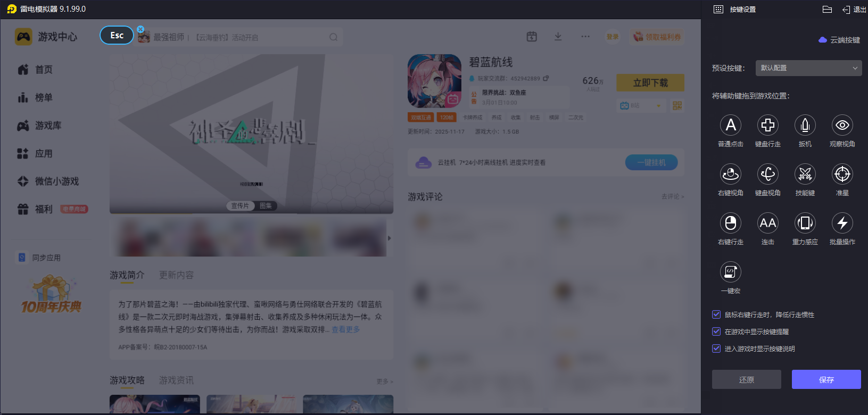
Task: Select the 一键宏 macro key tool
Action: click(x=731, y=272)
